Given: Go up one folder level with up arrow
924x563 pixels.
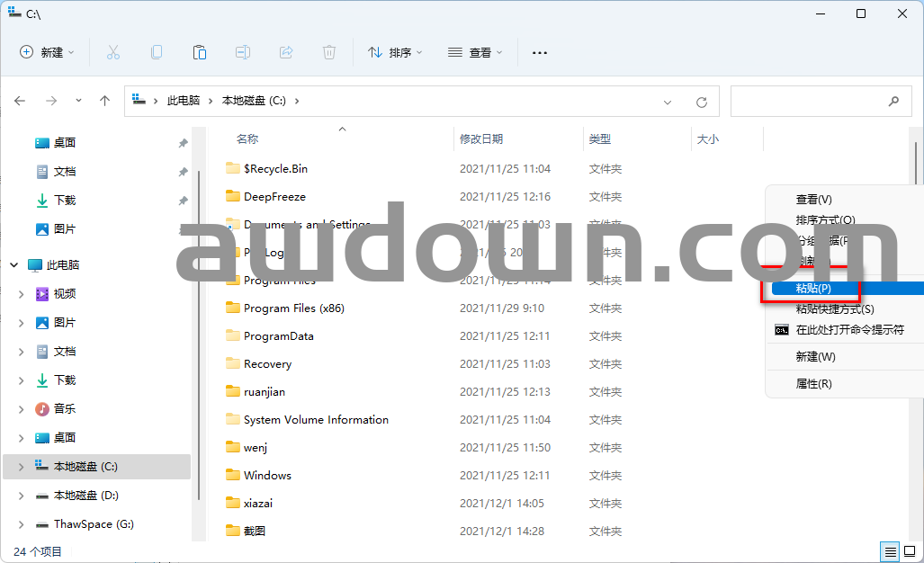Looking at the screenshot, I should (104, 101).
